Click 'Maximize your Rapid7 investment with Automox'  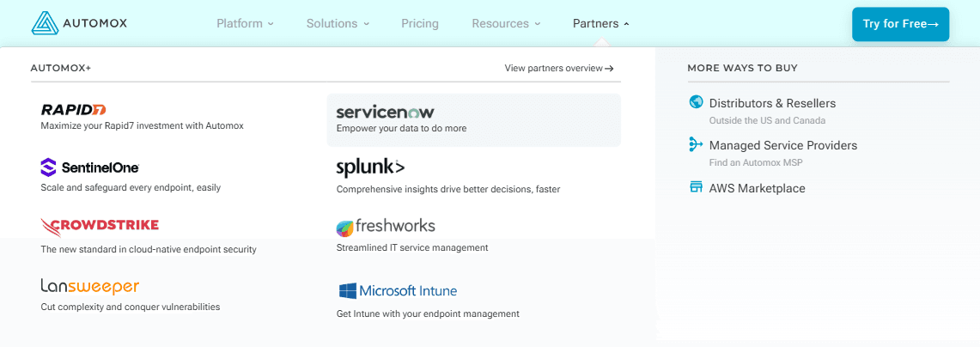point(142,125)
